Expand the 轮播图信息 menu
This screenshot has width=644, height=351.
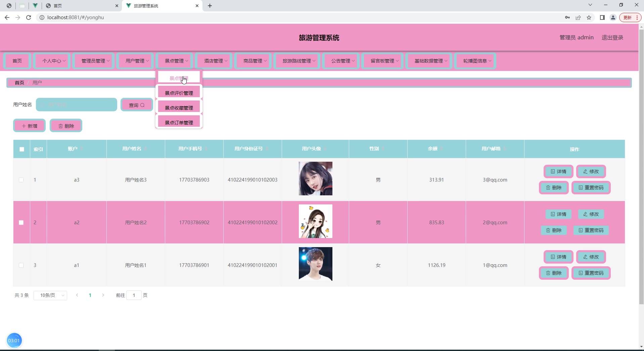[475, 61]
